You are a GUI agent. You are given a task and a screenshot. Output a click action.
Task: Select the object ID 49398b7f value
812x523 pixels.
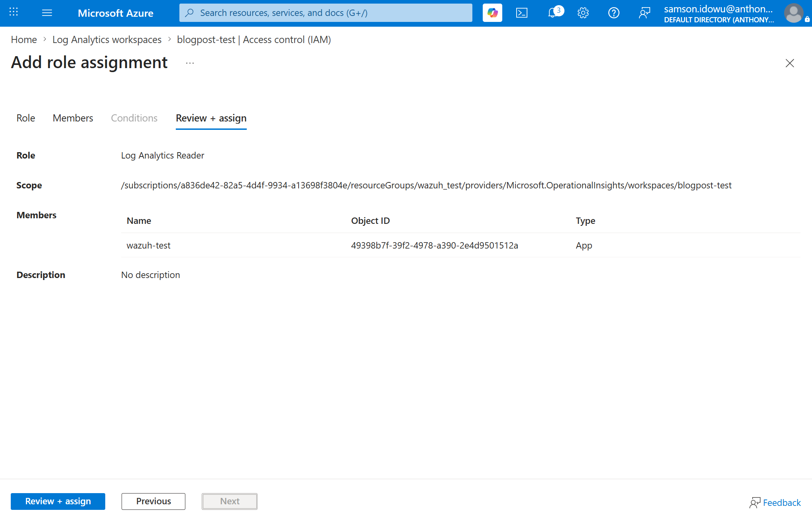[435, 245]
